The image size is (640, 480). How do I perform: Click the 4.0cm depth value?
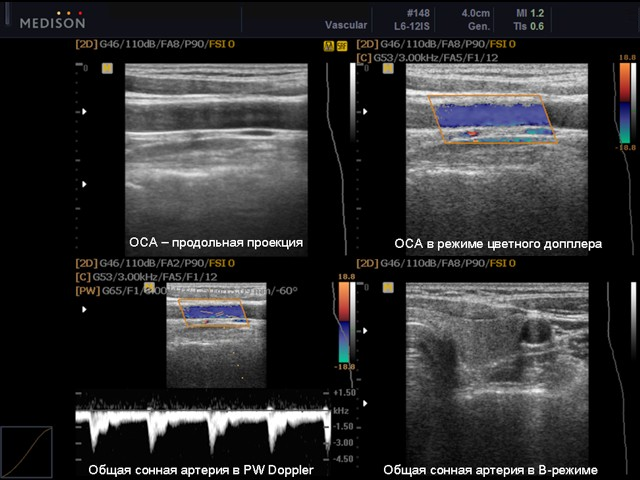[x=476, y=13]
